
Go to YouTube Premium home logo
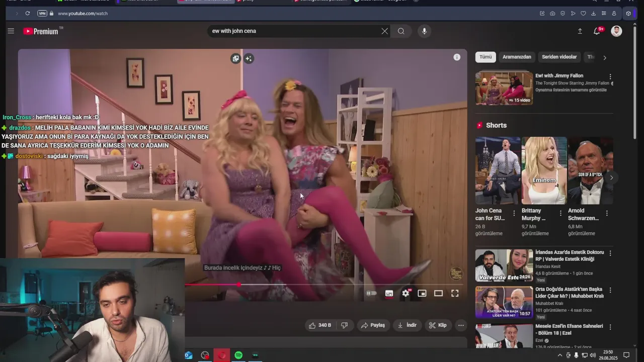pyautogui.click(x=41, y=31)
